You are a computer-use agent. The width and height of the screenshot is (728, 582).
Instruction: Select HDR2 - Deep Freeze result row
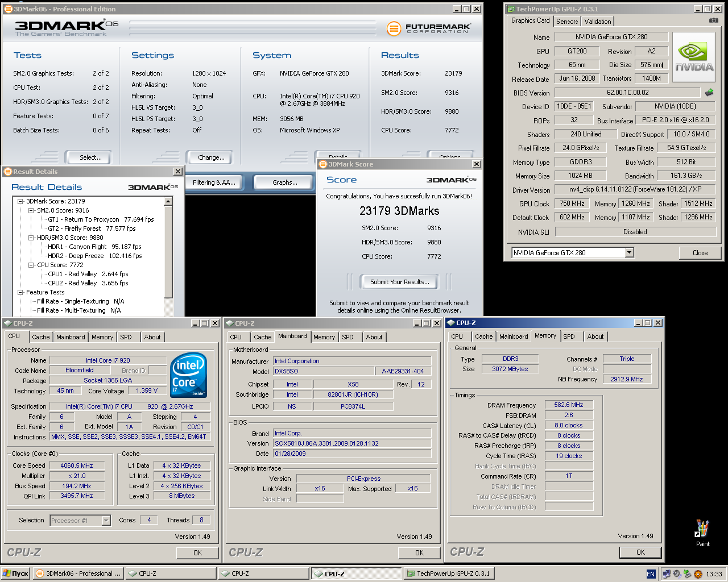95,256
